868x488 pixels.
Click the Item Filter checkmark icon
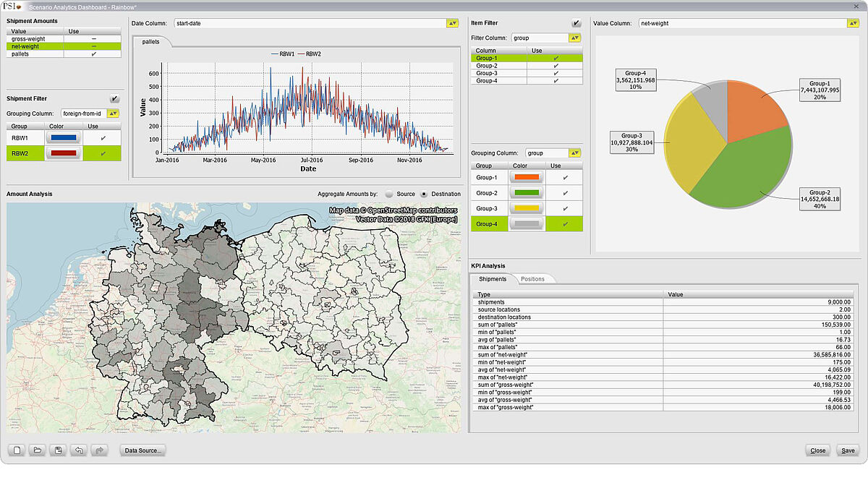tap(576, 23)
